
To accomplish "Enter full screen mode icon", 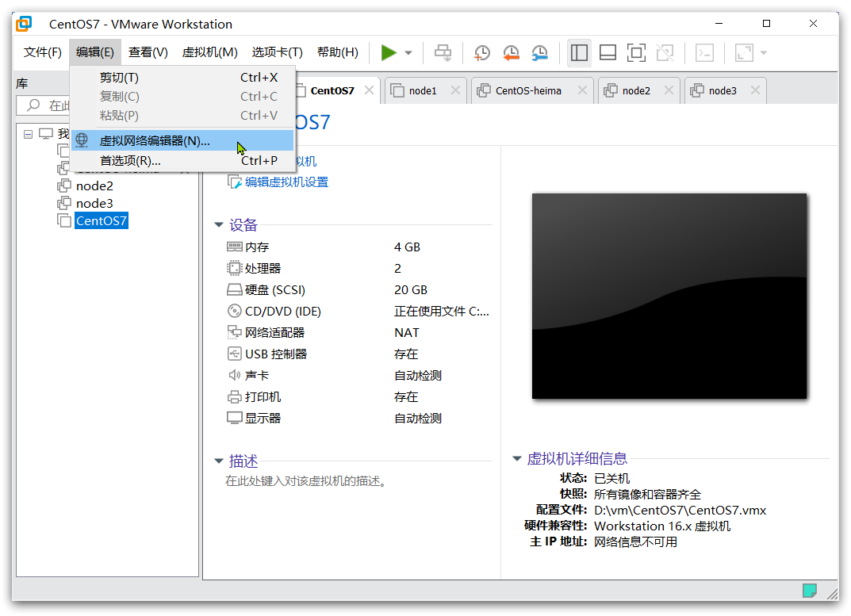I will (636, 53).
